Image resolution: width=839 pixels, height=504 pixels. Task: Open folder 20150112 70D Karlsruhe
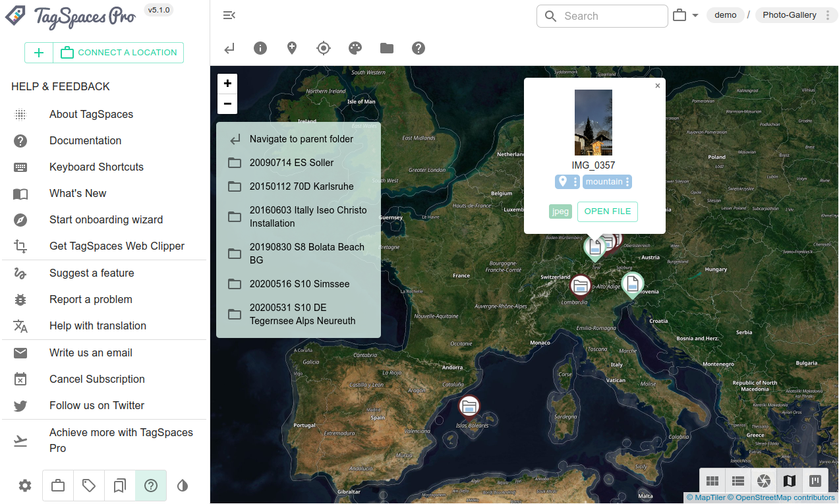299,186
